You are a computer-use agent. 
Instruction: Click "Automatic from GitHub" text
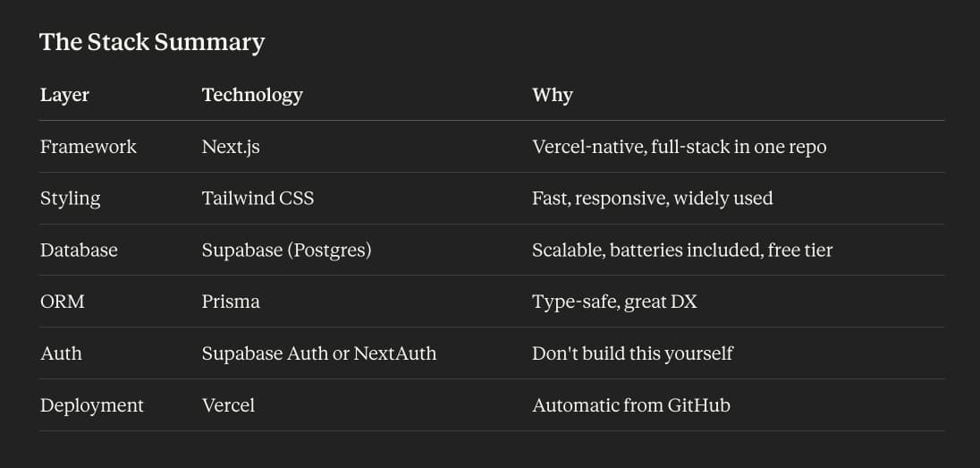[x=630, y=405]
